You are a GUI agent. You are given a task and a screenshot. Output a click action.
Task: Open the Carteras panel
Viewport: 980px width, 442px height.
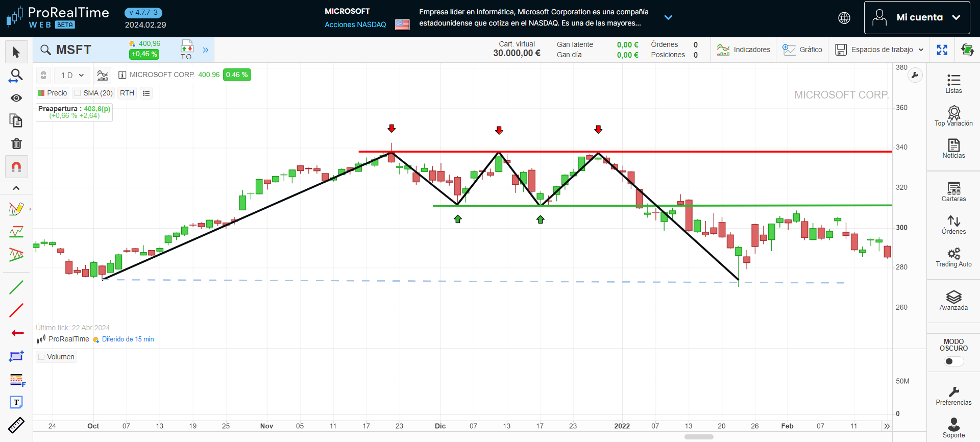click(953, 192)
